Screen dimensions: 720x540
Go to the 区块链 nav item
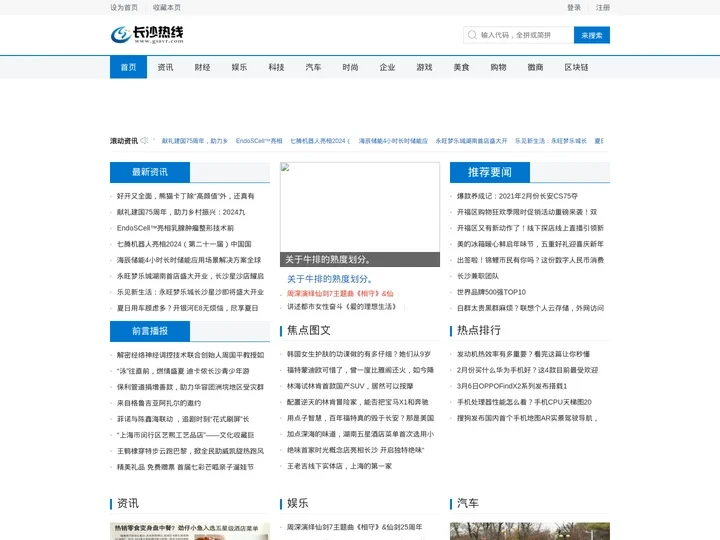point(576,67)
